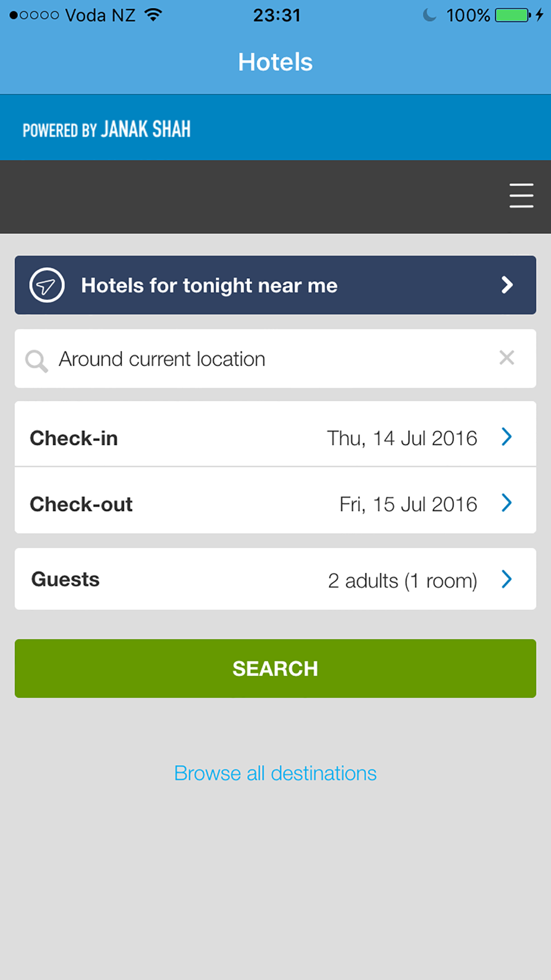Tap the Hotels title header
Screen dimensions: 551x980
point(275,62)
